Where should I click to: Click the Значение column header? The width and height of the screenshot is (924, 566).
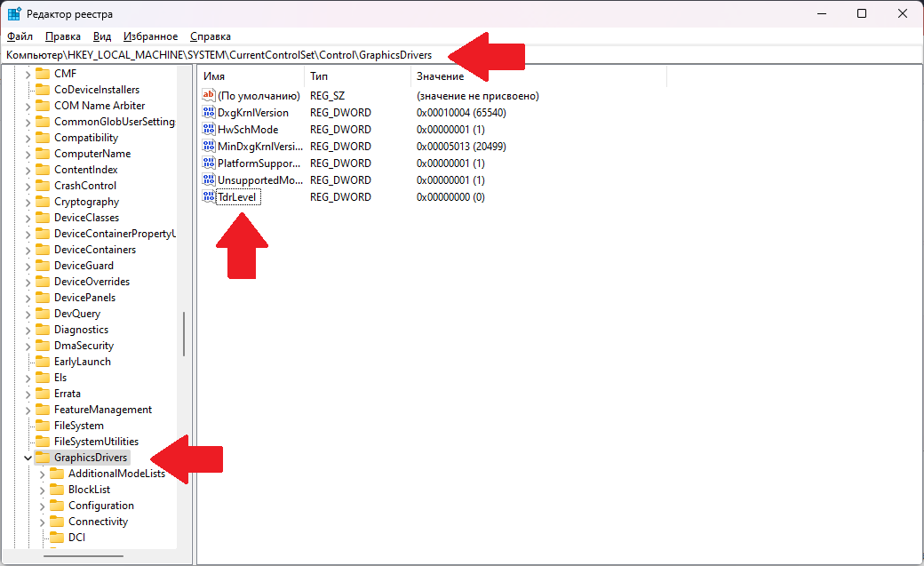point(538,76)
